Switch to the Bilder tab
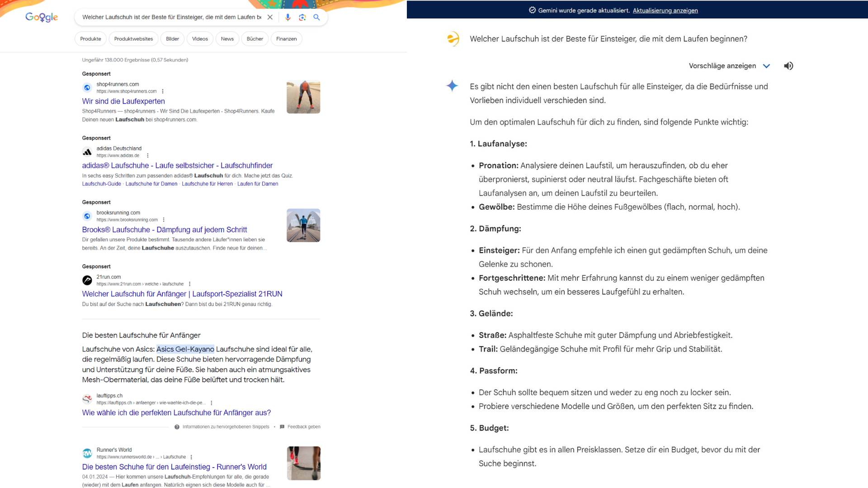 (x=172, y=39)
